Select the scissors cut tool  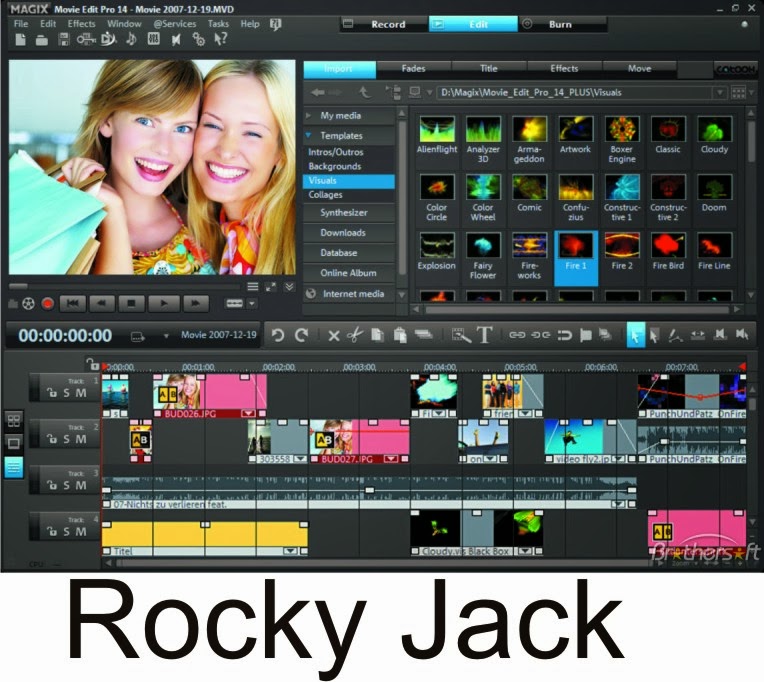(x=355, y=335)
